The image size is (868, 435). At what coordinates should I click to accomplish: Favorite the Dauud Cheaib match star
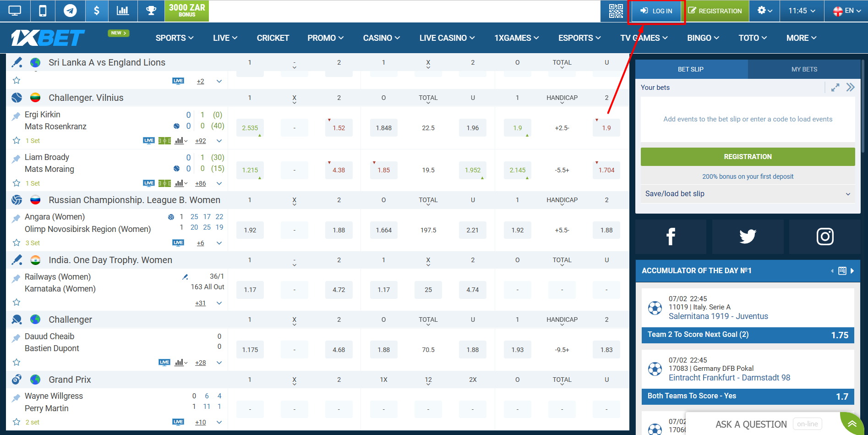(16, 362)
